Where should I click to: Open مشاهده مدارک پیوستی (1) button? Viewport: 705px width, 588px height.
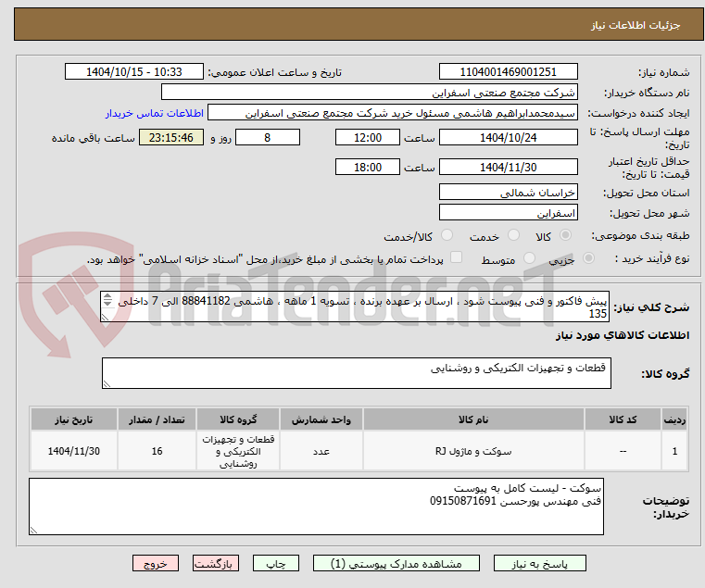tap(397, 563)
